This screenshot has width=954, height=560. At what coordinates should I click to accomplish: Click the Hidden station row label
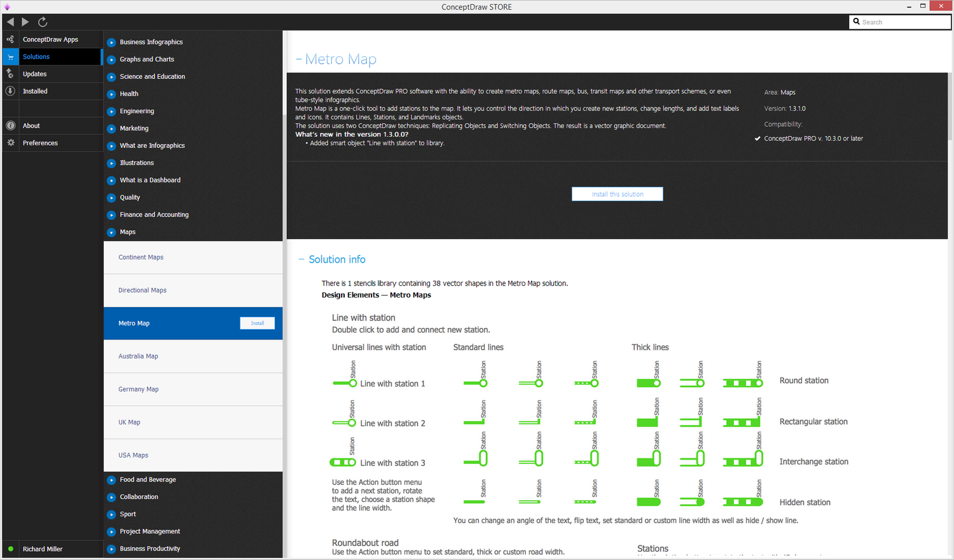[x=805, y=502]
